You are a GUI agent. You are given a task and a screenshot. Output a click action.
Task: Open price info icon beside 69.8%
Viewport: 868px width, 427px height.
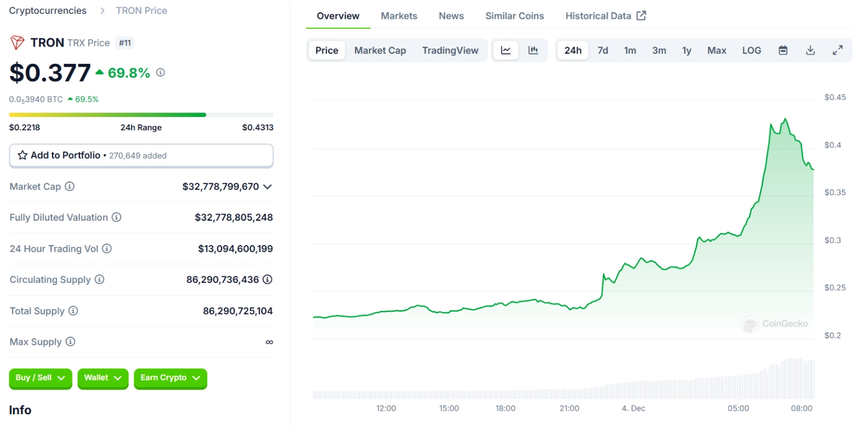click(x=161, y=72)
